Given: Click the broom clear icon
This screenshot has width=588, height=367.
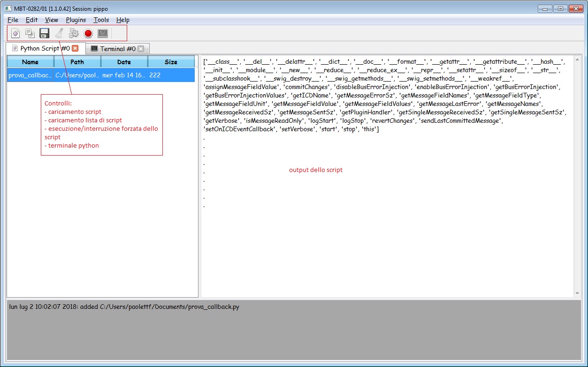Looking at the screenshot, I should pyautogui.click(x=59, y=33).
